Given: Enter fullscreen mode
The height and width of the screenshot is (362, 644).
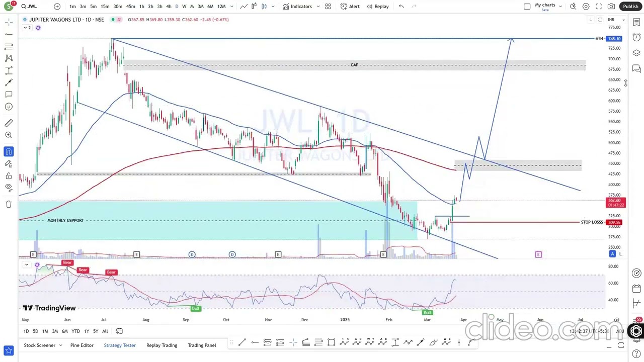Looking at the screenshot, I should (x=599, y=7).
